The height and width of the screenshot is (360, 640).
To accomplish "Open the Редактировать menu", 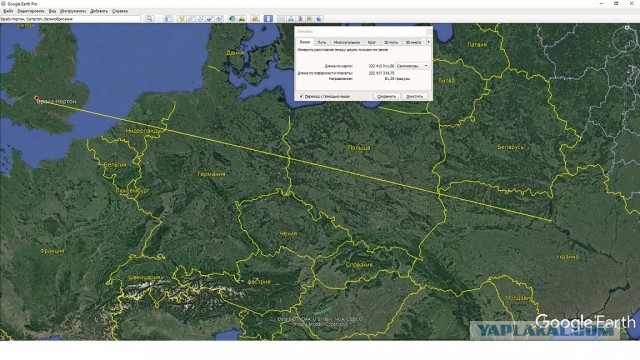I will [31, 11].
